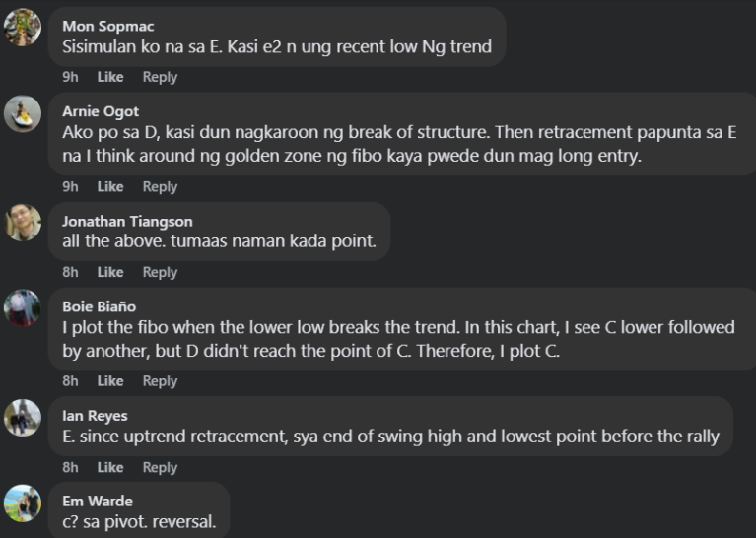Open Mon Sopmac's profile picture

pyautogui.click(x=23, y=27)
